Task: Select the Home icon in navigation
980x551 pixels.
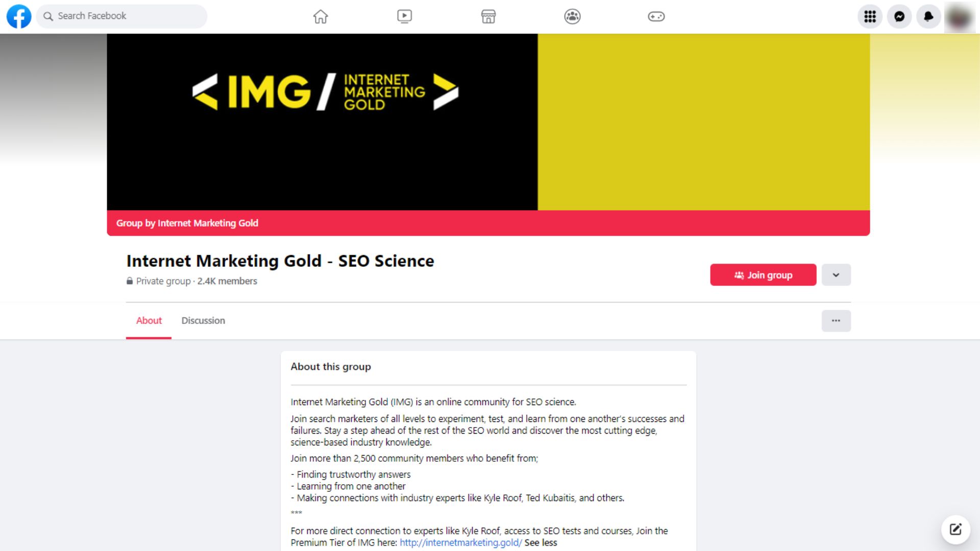Action: (x=321, y=16)
